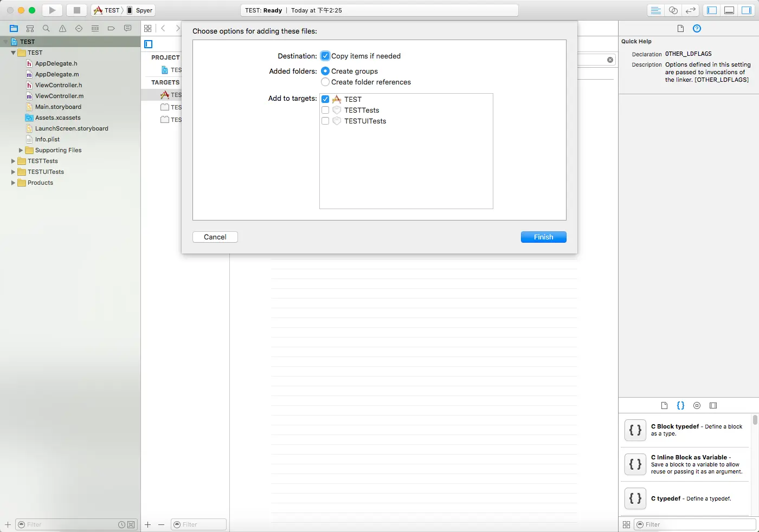Select Assets.xcassets catalog
The image size is (759, 532).
[57, 118]
